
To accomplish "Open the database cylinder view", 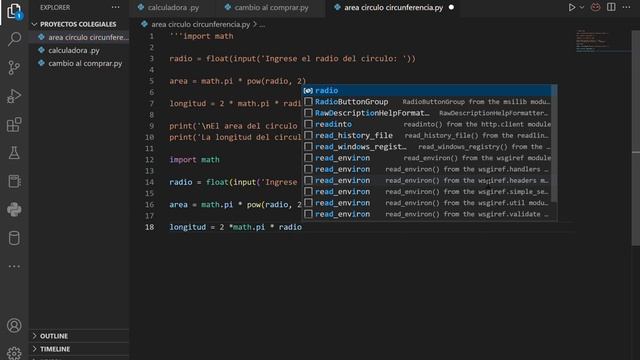I will [14, 238].
